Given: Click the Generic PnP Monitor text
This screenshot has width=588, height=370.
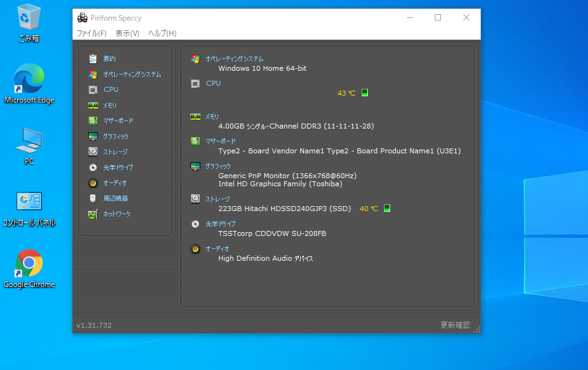Looking at the screenshot, I should tap(287, 176).
